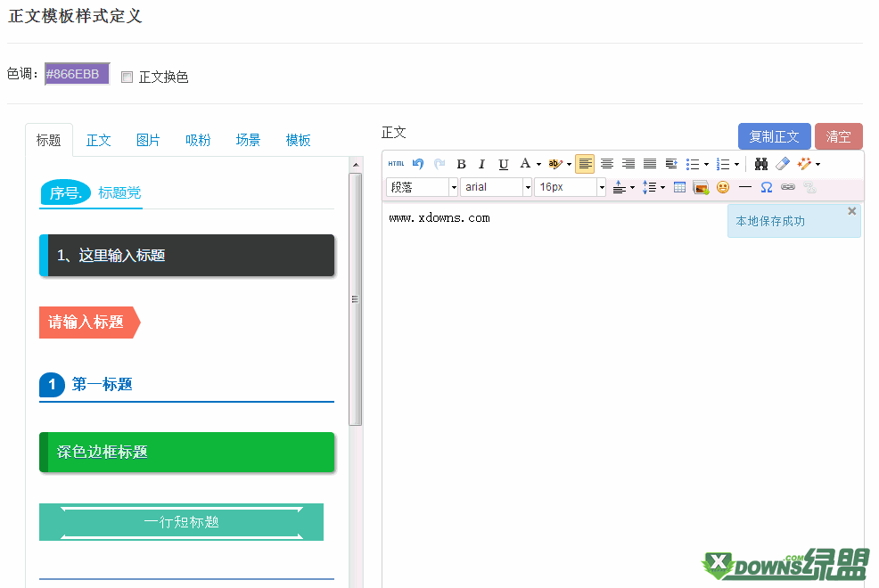Screen dimensions: 879x588
Task: Apply the text highlight color icon
Action: pyautogui.click(x=555, y=164)
